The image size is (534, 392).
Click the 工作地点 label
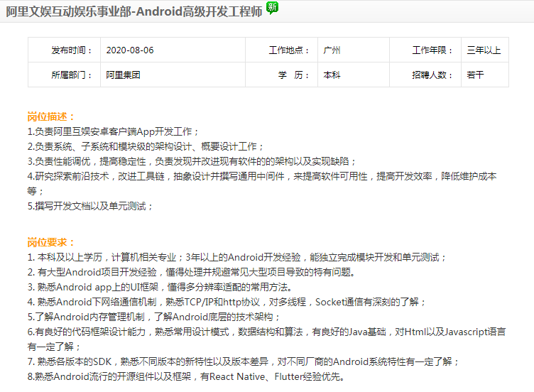click(x=289, y=50)
